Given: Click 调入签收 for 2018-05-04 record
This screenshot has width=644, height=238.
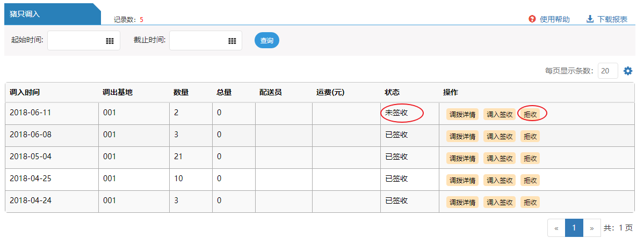Looking at the screenshot, I should coord(500,158).
